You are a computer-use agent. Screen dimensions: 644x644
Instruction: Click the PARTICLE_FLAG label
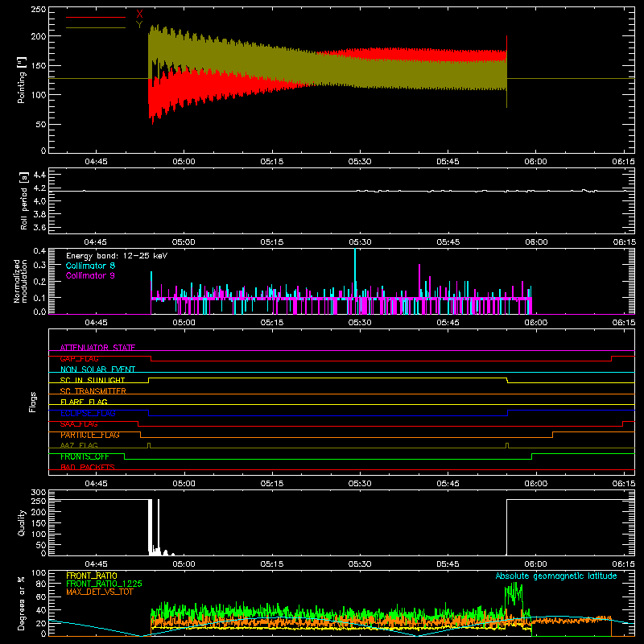coord(90,435)
